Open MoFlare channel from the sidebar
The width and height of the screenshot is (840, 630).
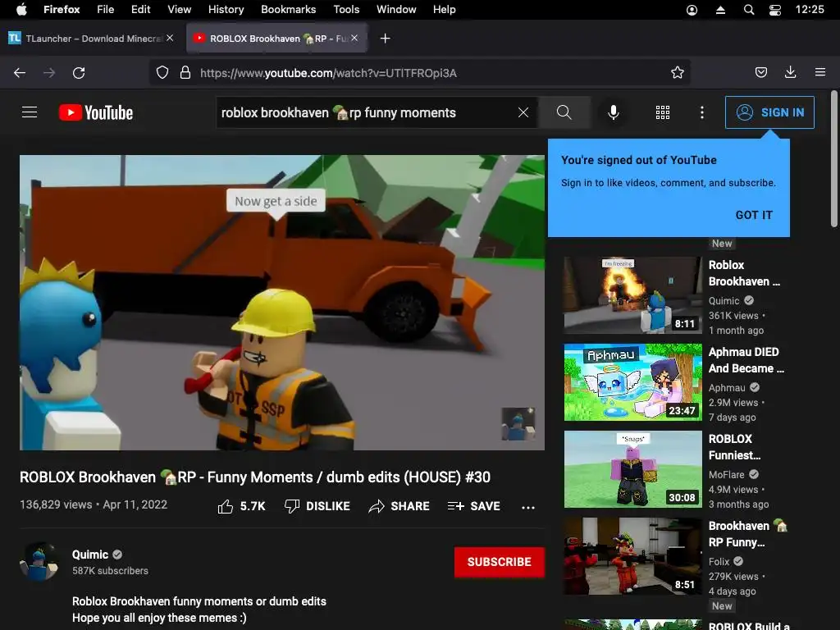727,475
